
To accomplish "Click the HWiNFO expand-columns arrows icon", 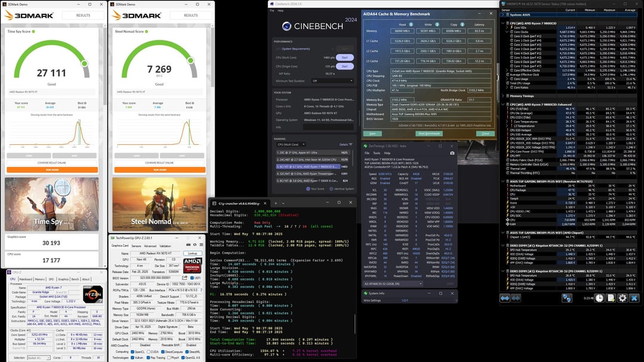I will 505,298.
